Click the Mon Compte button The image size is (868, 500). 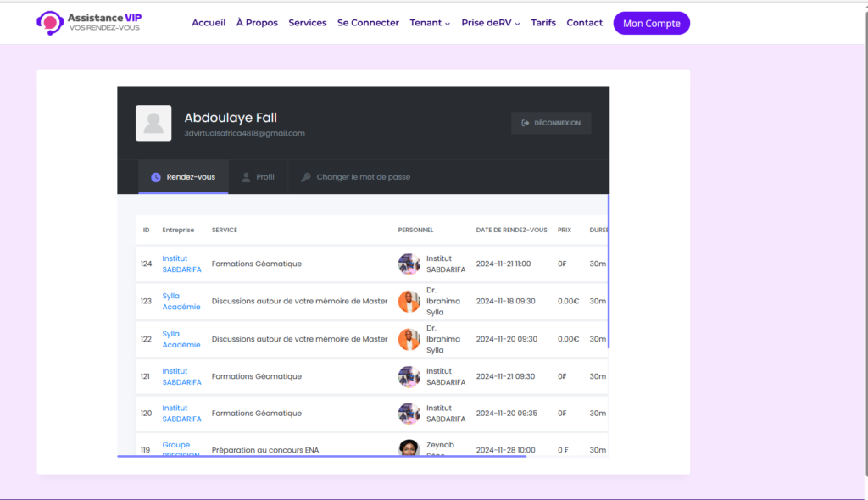coord(651,23)
